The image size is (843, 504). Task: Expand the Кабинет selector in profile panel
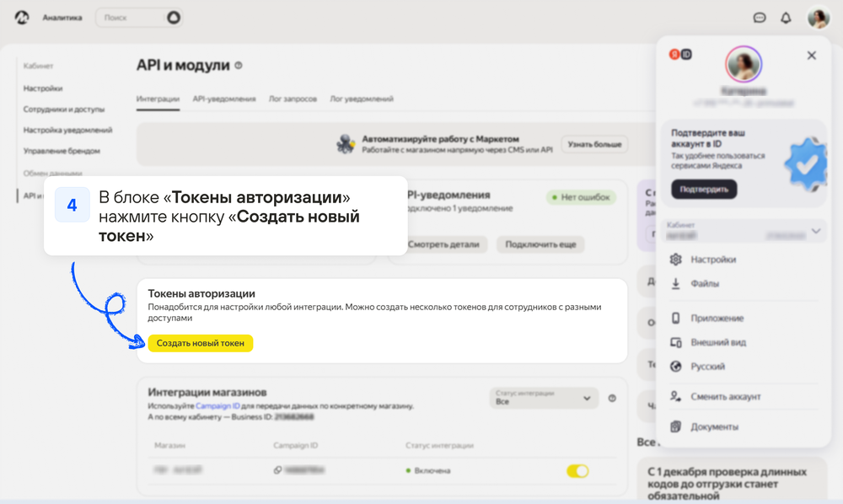[743, 231]
